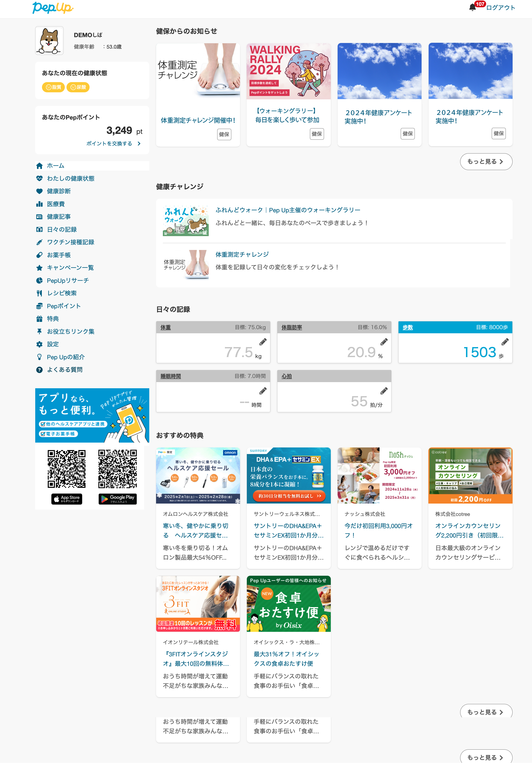Click the 歩数 record heading link
The width and height of the screenshot is (532, 763).
408,327
